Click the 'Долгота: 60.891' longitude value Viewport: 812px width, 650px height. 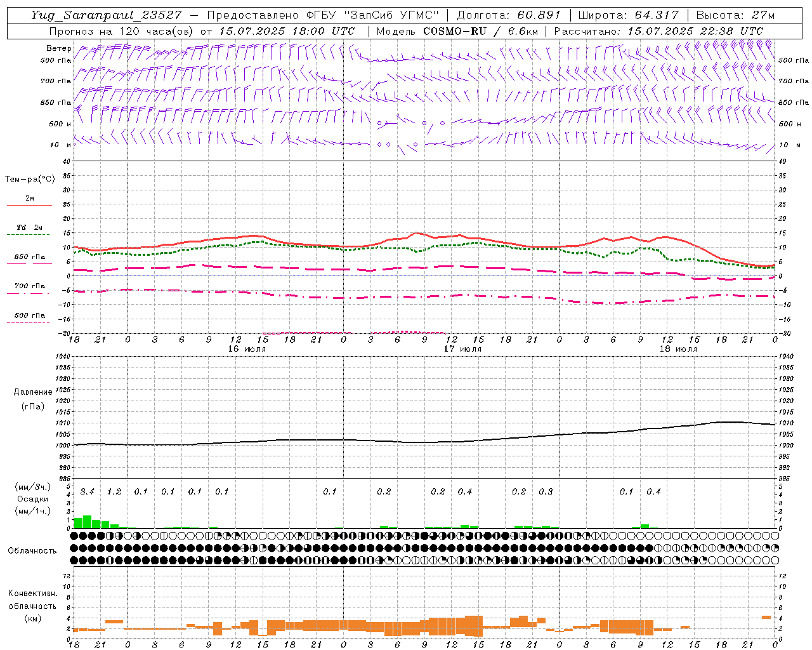pos(509,15)
